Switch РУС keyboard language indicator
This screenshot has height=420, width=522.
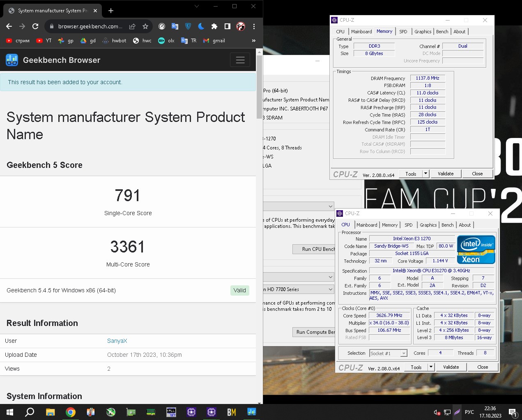point(469,412)
